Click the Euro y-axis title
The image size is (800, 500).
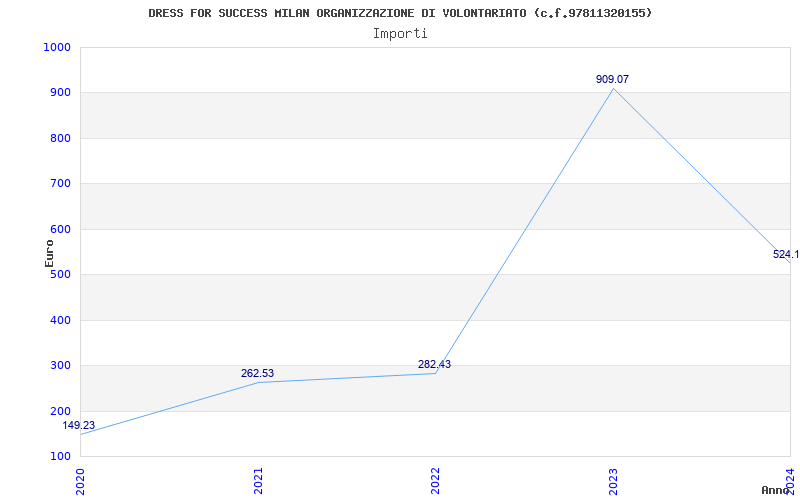click(49, 254)
